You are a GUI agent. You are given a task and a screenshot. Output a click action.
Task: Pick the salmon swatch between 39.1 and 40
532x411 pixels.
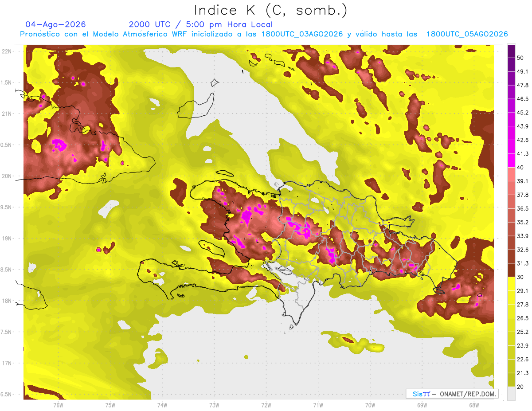pos(511,174)
